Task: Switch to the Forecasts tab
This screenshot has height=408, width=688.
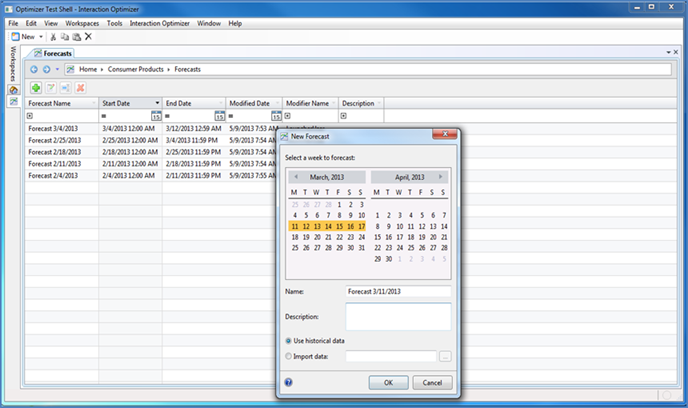Action: coord(56,52)
